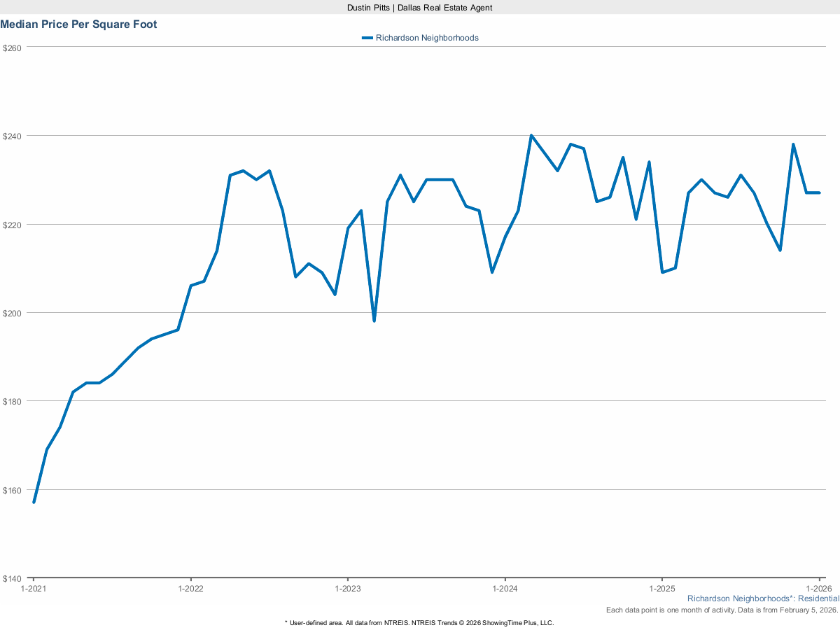This screenshot has width=840, height=630.
Task: Select the trough around late 2024
Action: point(662,272)
